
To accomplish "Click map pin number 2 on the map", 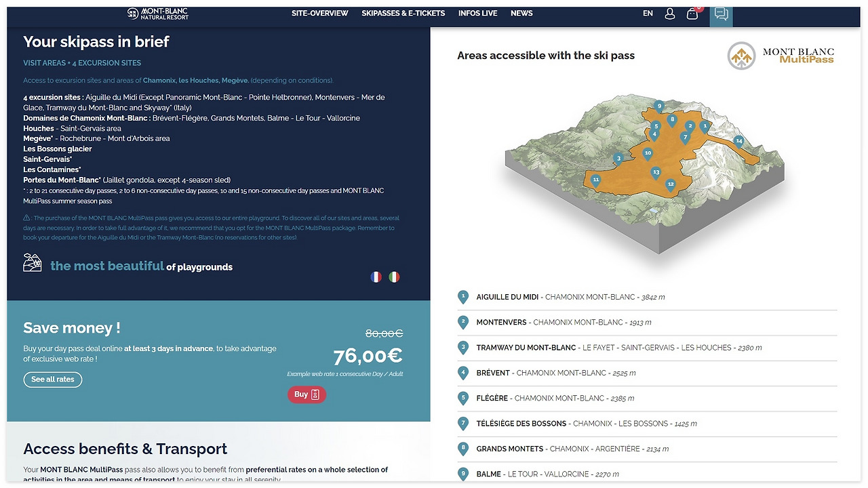I will tap(690, 127).
